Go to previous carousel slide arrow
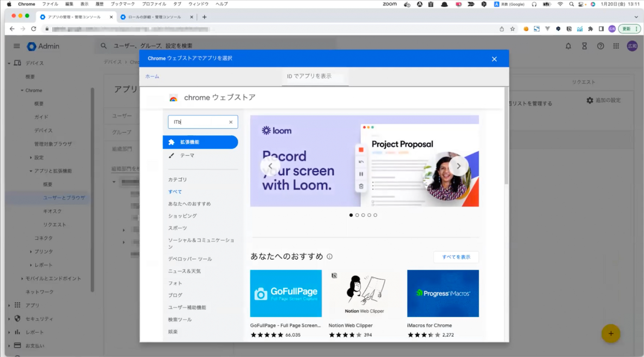Screen dimensions: 644x357 (x=270, y=166)
